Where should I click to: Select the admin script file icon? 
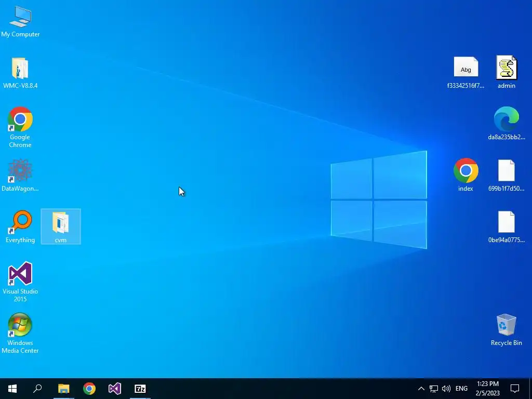[507, 73]
